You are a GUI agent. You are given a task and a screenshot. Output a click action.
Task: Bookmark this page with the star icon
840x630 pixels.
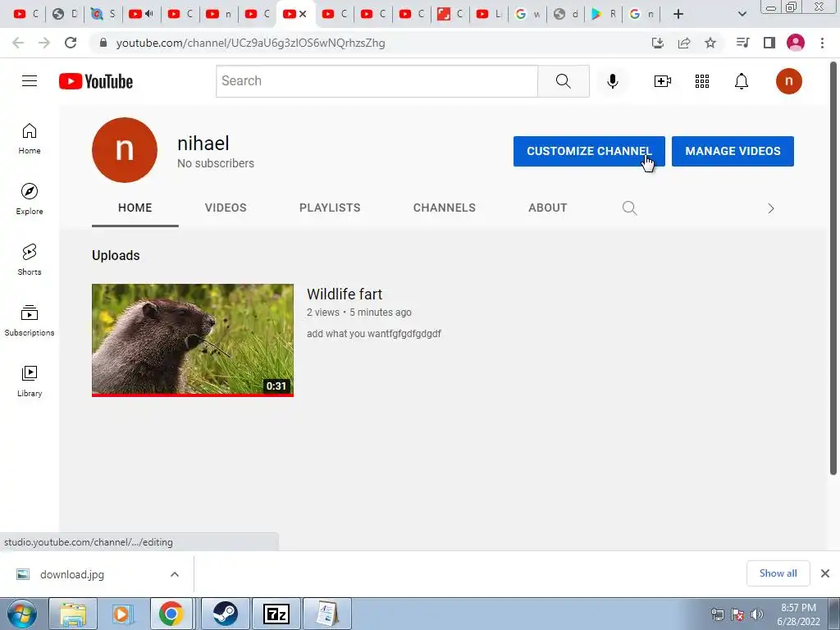(x=710, y=43)
